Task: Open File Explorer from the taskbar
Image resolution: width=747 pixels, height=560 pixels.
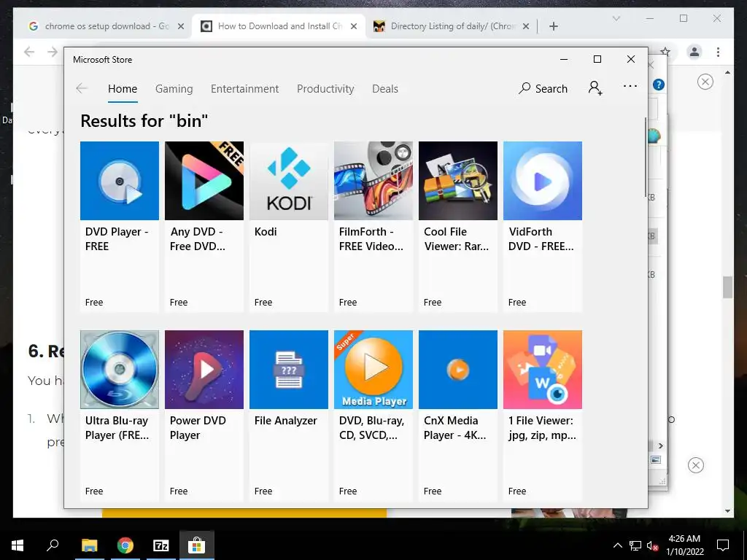Action: tap(89, 545)
